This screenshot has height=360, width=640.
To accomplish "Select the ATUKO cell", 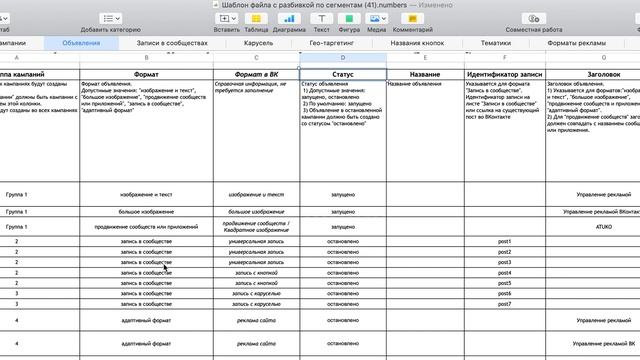I will tap(593, 227).
